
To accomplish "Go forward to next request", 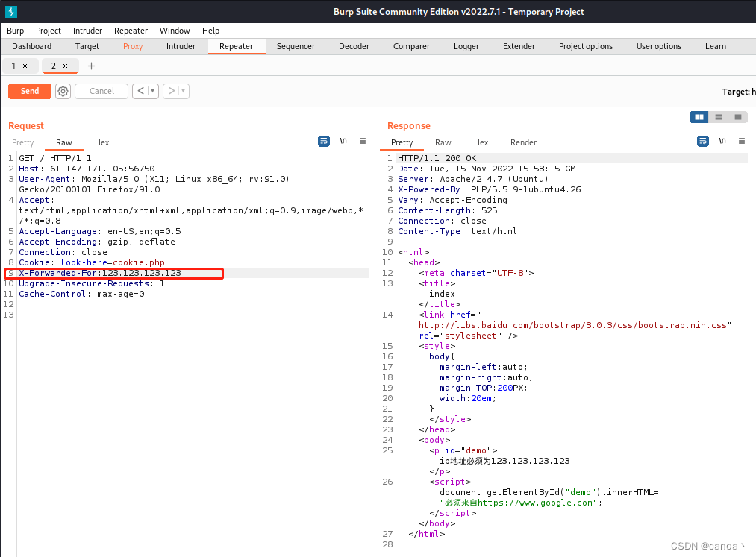I will point(171,90).
